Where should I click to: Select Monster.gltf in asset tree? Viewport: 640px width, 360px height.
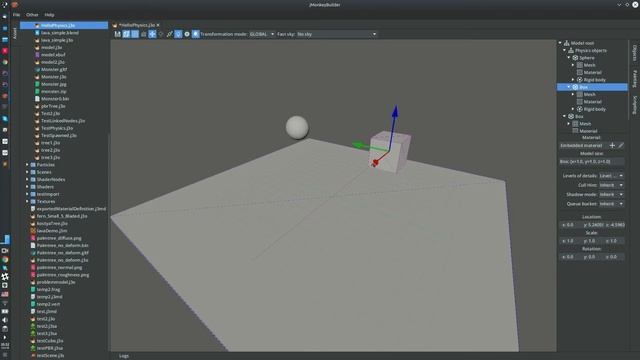tap(53, 69)
